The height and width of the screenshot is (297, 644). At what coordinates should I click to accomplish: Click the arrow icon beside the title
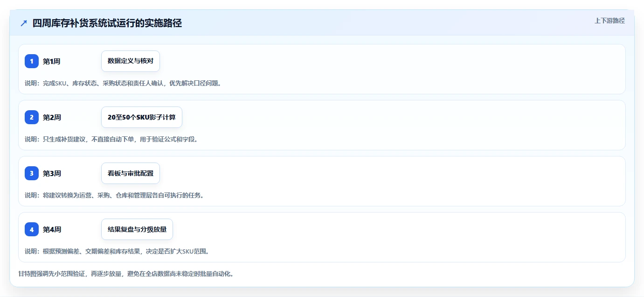click(x=24, y=23)
